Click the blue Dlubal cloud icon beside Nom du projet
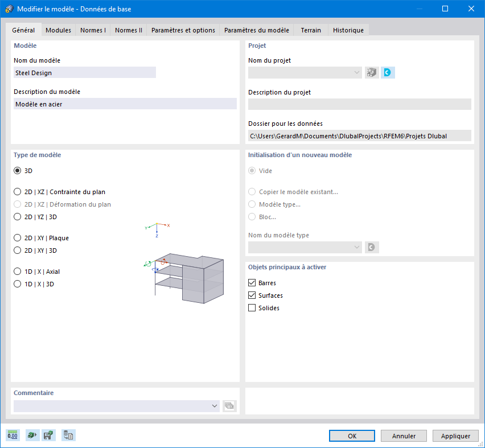Viewport: 485px width, 448px height. [388, 72]
